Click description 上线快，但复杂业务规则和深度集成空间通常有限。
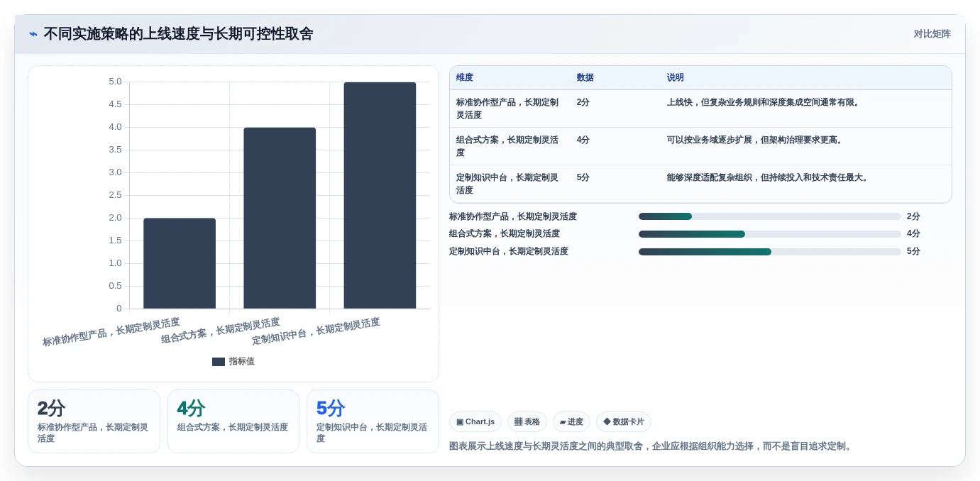The height and width of the screenshot is (481, 980). pos(765,102)
